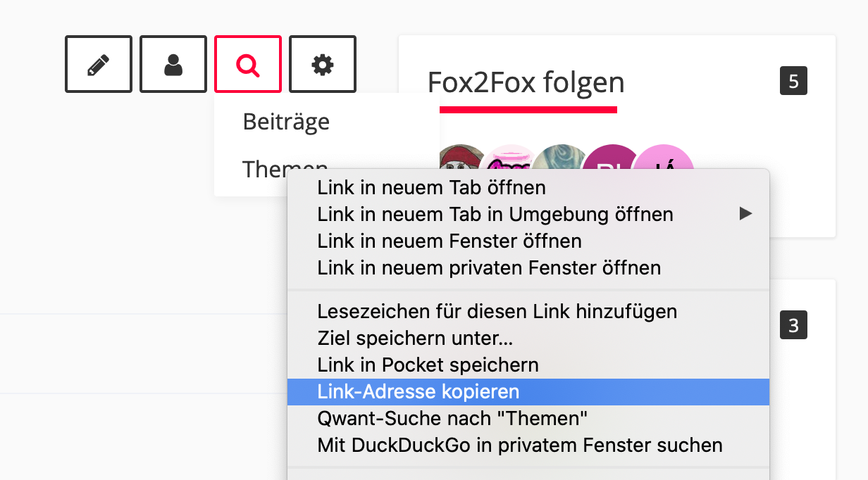This screenshot has width=868, height=480.
Task: Click the "Fox2Fox folgen" heading link
Action: coord(526,83)
